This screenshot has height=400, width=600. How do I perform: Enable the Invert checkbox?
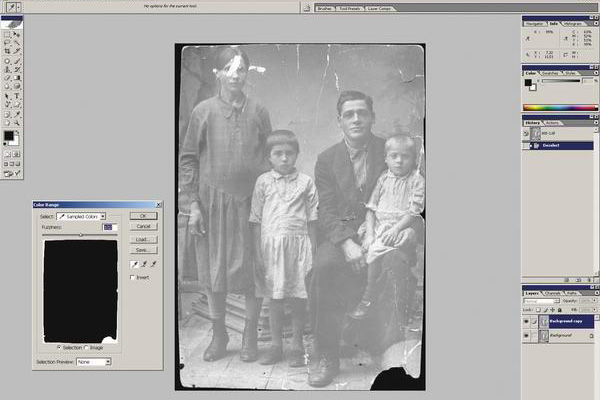(133, 277)
